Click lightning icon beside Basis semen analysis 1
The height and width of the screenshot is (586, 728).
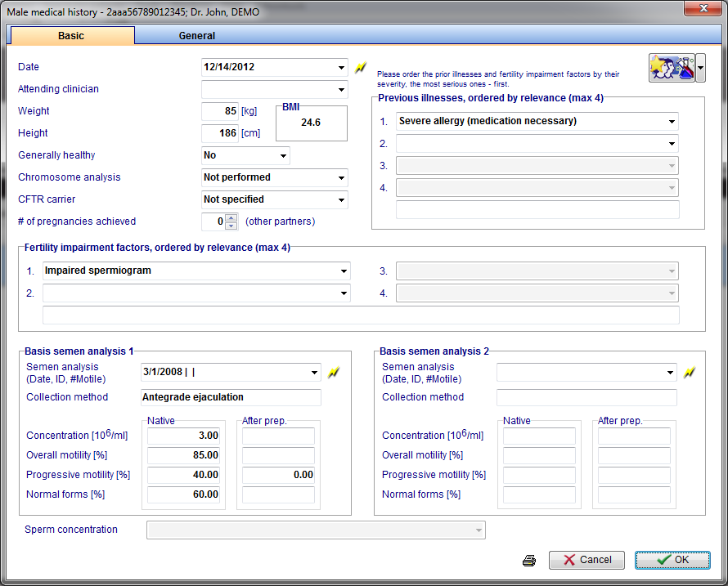click(x=334, y=372)
